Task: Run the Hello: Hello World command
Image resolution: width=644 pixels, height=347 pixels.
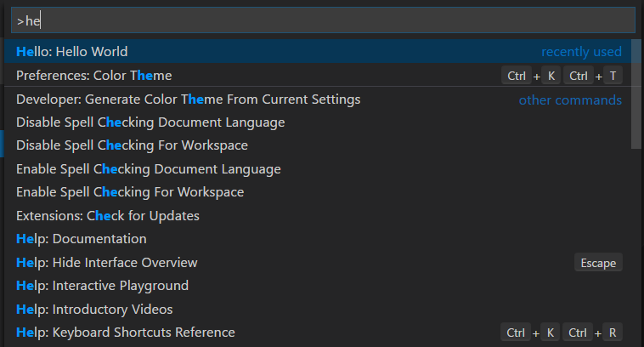Action: click(72, 52)
